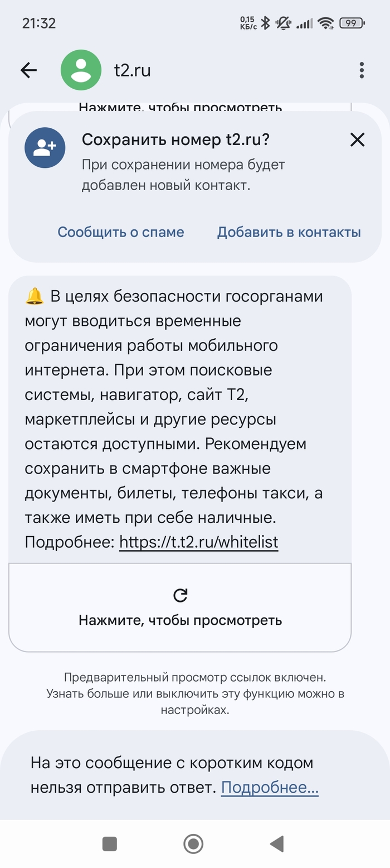Tap the back arrow in header

(x=28, y=70)
